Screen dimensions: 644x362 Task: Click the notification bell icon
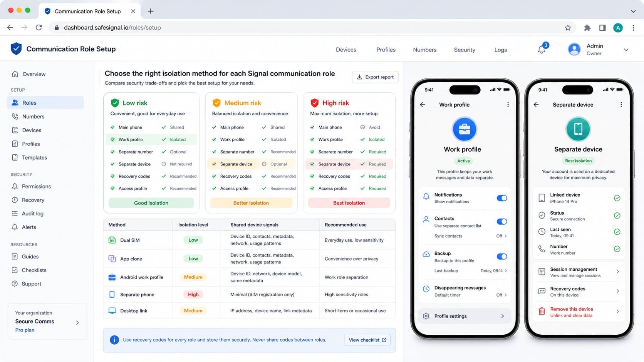pyautogui.click(x=542, y=50)
